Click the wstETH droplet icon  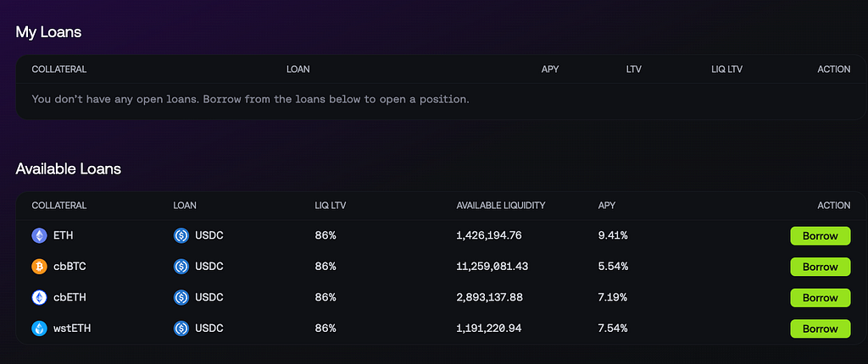(39, 328)
